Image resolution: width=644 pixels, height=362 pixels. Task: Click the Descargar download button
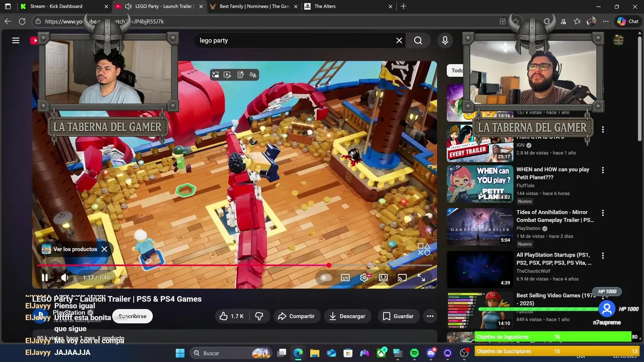tap(347, 316)
